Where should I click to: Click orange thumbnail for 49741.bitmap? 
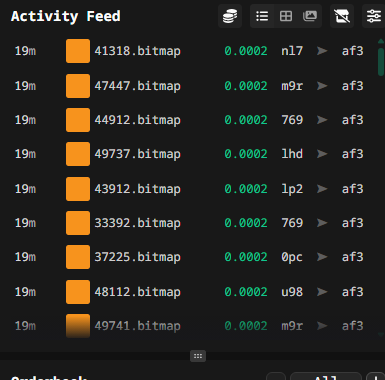78,326
